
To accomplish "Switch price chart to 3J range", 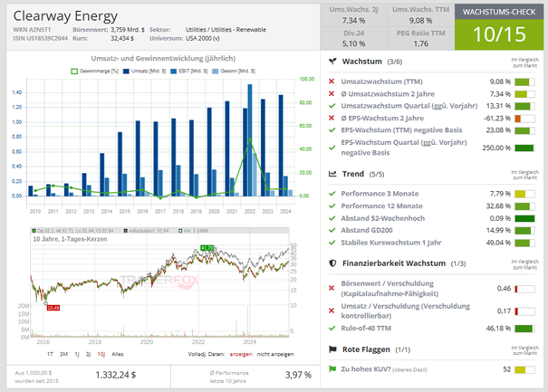I will click(x=88, y=354).
